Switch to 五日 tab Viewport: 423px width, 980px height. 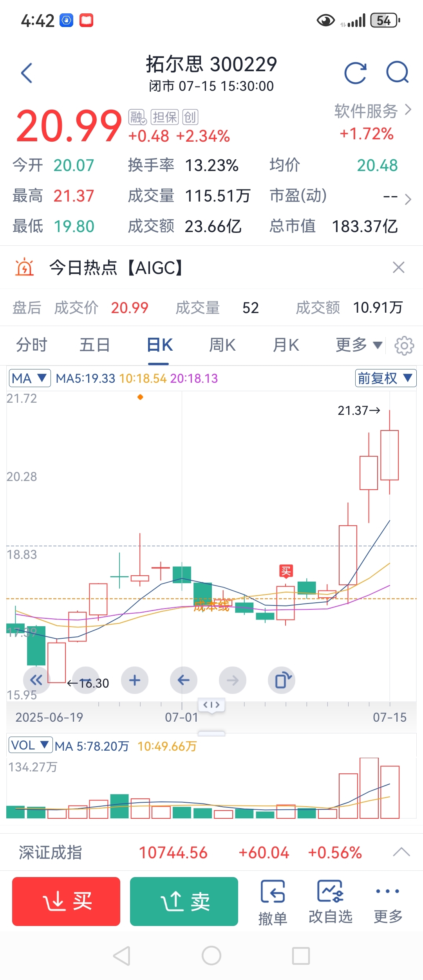(x=95, y=345)
